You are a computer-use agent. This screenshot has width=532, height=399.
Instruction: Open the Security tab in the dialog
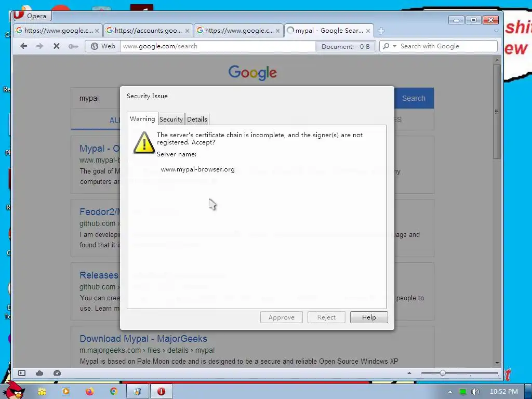coord(171,119)
